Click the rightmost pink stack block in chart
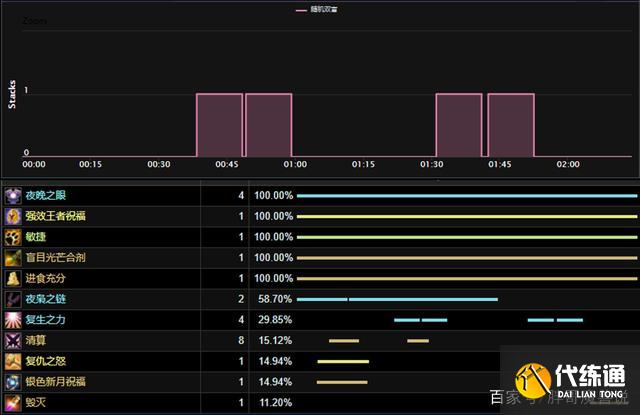Viewport: 640px width, 415px height. coord(511,125)
